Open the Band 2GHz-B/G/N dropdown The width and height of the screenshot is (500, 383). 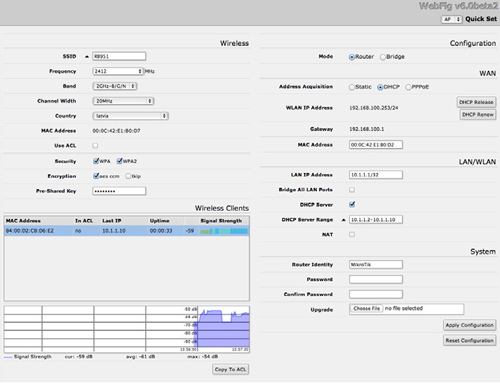(x=115, y=86)
